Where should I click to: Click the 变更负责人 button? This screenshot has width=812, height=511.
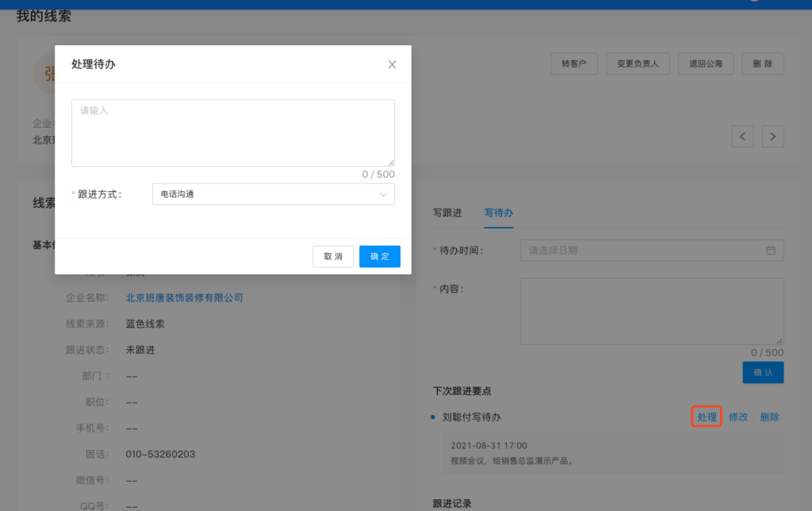[638, 63]
